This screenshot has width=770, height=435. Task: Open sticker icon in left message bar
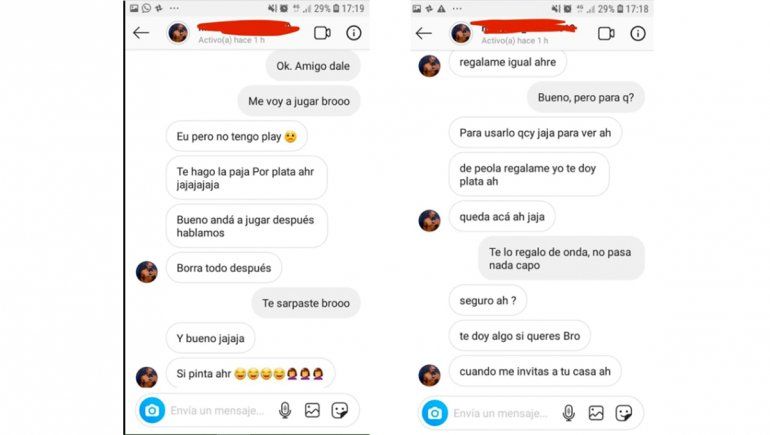340,410
